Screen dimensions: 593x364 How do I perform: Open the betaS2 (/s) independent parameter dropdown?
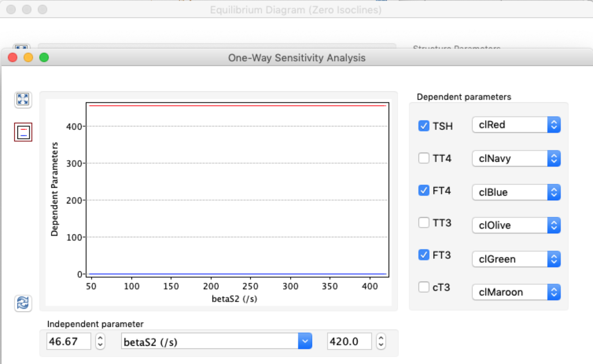pyautogui.click(x=217, y=341)
